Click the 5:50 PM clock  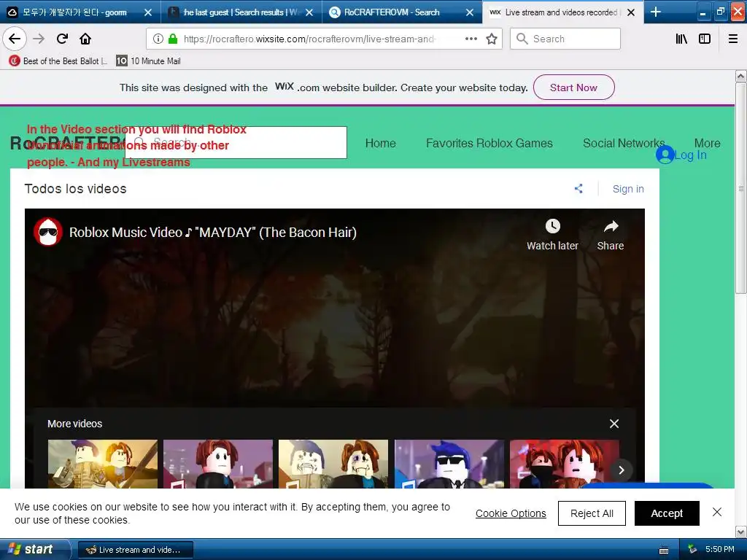click(720, 549)
